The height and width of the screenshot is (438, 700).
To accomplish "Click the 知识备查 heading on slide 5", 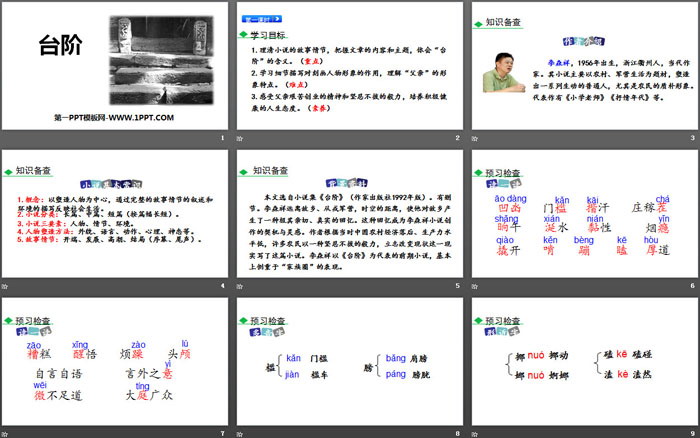I will (271, 171).
